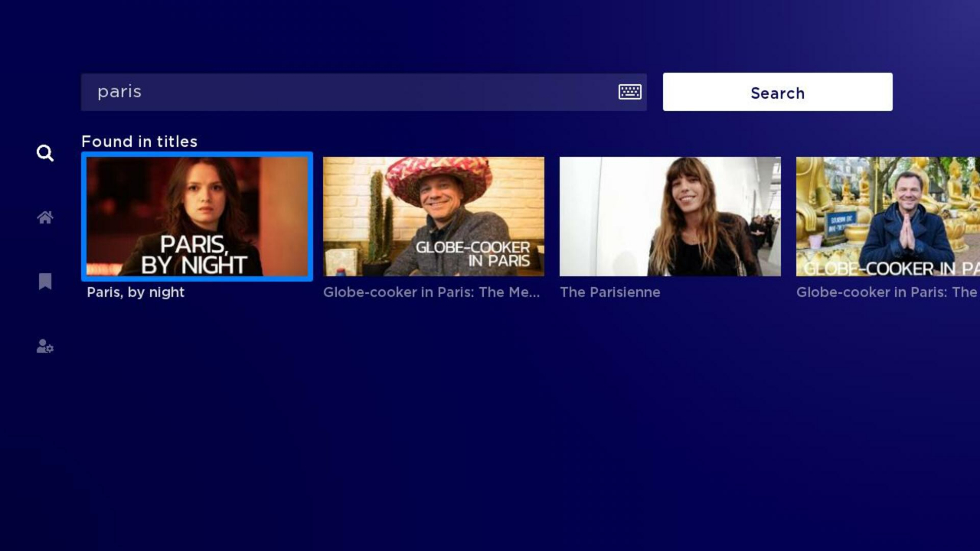The width and height of the screenshot is (980, 551).
Task: Open bookmarks from the sidebar
Action: (x=44, y=281)
